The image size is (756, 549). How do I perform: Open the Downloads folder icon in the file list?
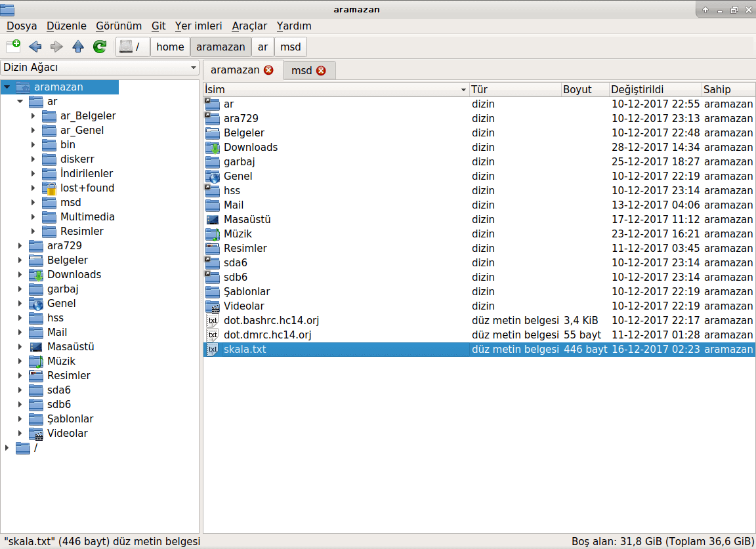tap(211, 147)
